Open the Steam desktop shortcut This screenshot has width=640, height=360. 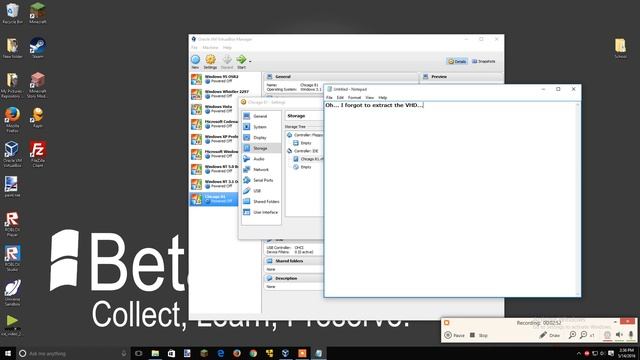38,48
